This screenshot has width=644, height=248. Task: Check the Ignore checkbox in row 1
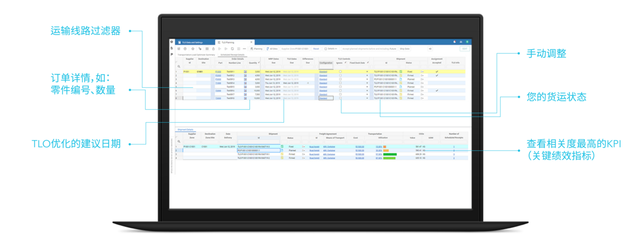click(340, 71)
